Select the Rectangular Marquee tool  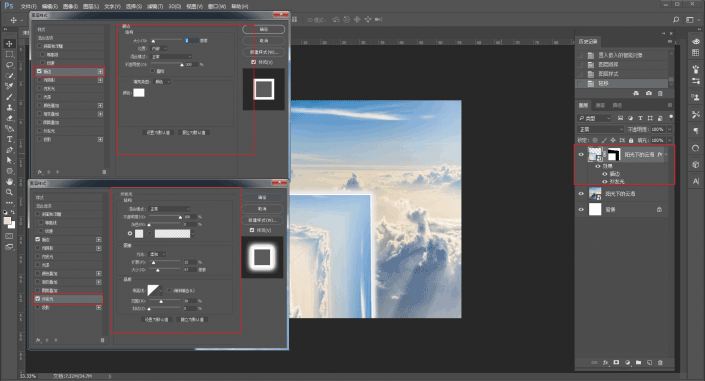pyautogui.click(x=9, y=54)
